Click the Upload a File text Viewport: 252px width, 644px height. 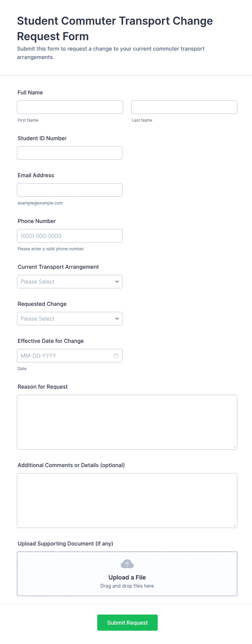pos(127,577)
